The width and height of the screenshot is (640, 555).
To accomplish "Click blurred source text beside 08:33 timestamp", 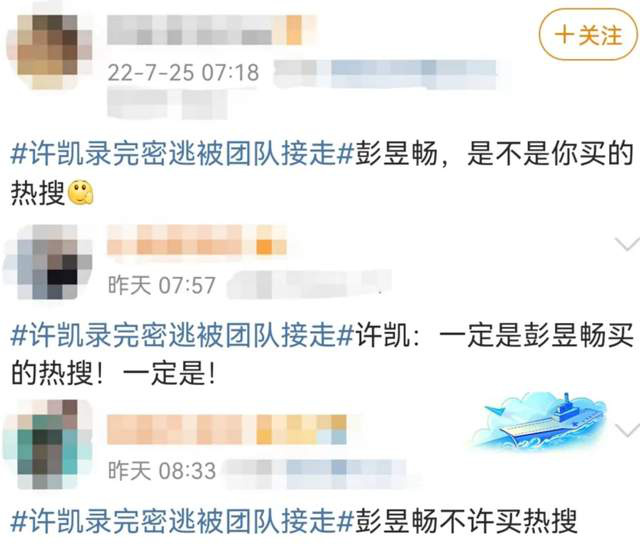I will [317, 473].
